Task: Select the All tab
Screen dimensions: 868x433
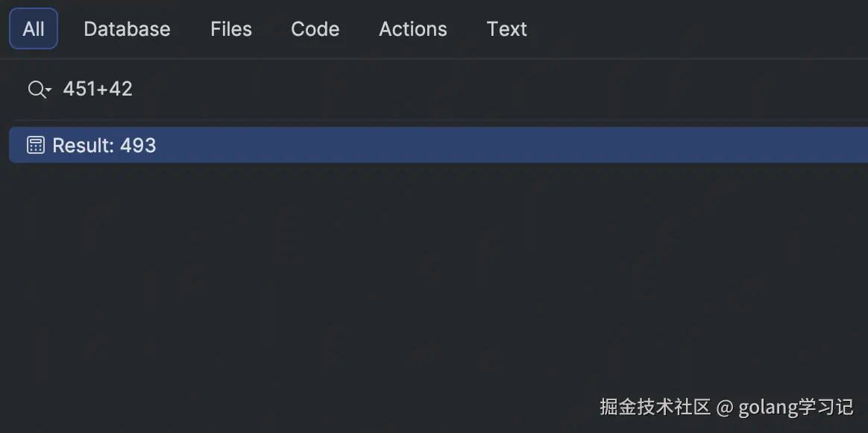Action: (34, 29)
